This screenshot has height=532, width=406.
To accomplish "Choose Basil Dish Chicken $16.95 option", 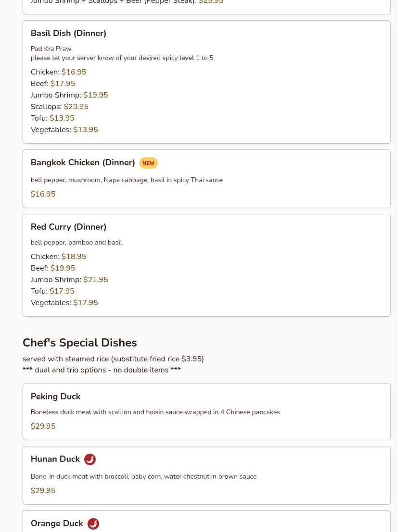I will [x=58, y=72].
